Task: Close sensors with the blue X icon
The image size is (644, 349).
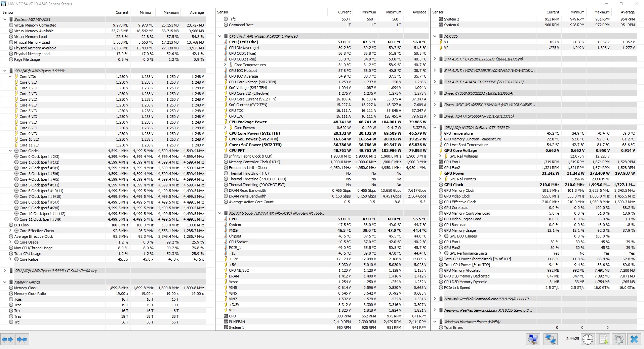Action: tap(634, 339)
